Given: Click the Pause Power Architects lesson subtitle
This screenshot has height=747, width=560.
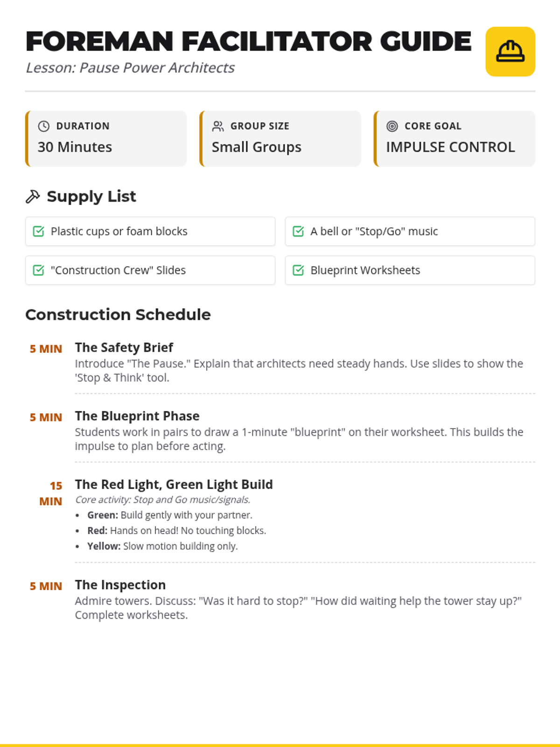Looking at the screenshot, I should 130,68.
